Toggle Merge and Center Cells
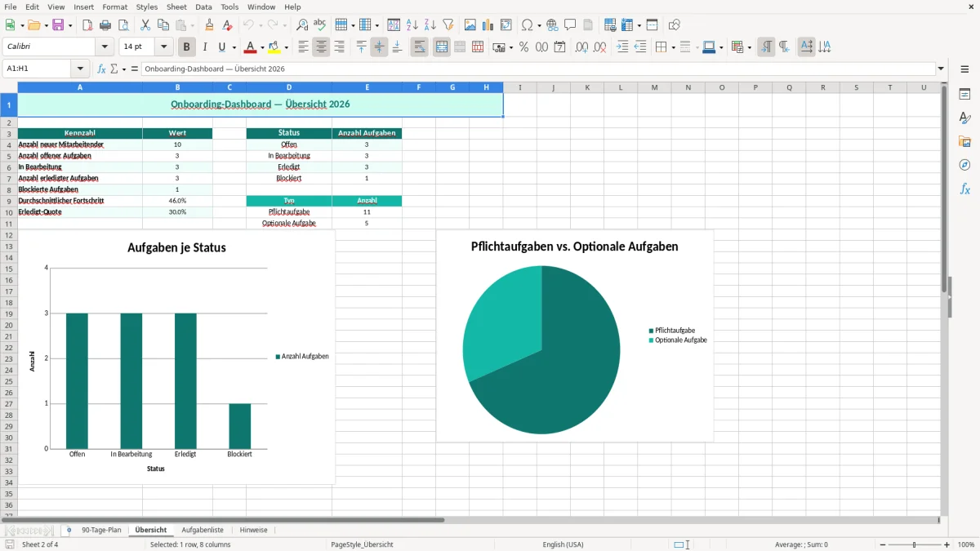Viewport: 980px width, 551px height. click(442, 47)
